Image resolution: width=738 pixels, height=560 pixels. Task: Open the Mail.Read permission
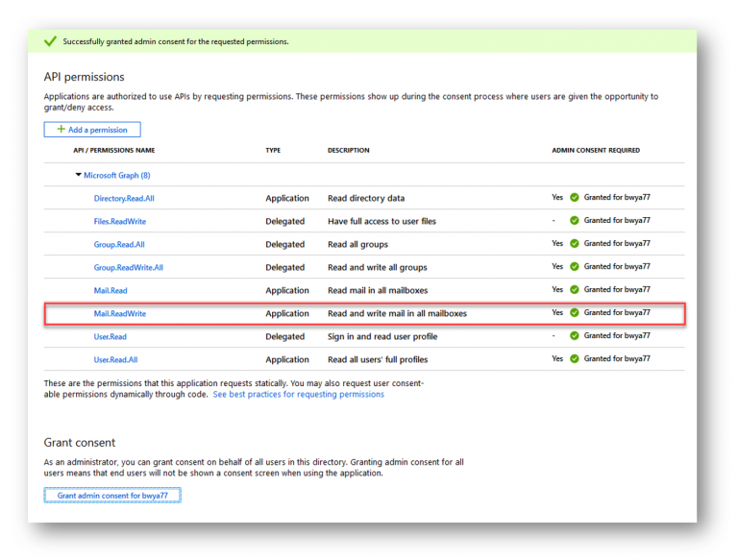click(111, 290)
